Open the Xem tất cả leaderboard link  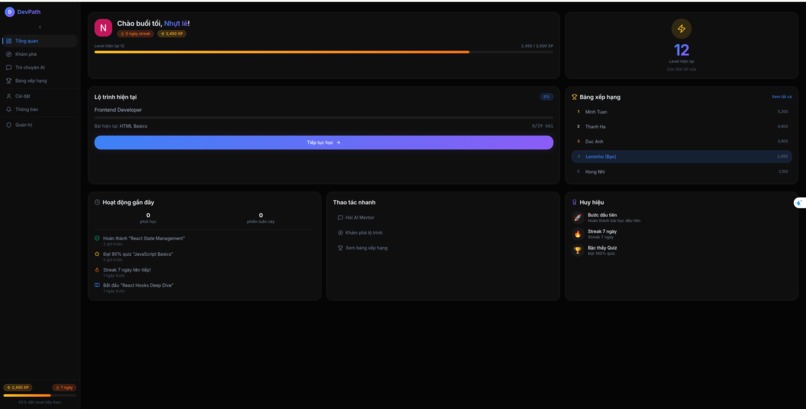[781, 97]
